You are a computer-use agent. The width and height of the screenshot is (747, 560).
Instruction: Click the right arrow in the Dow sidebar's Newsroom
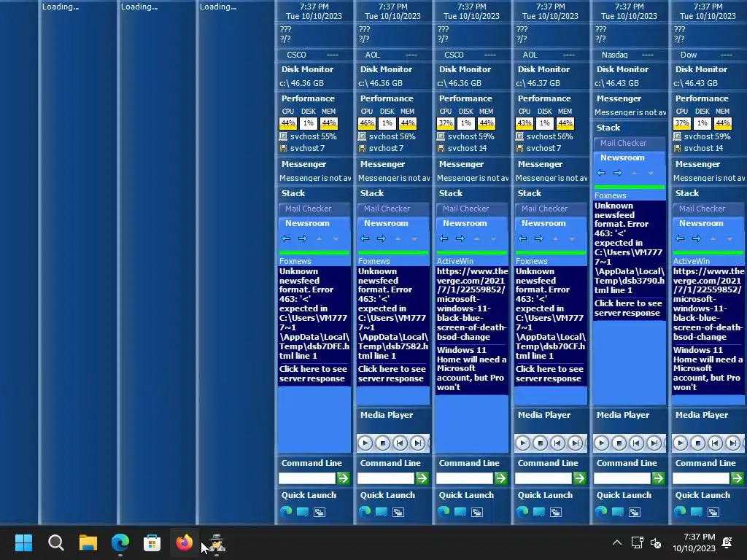[x=697, y=238]
